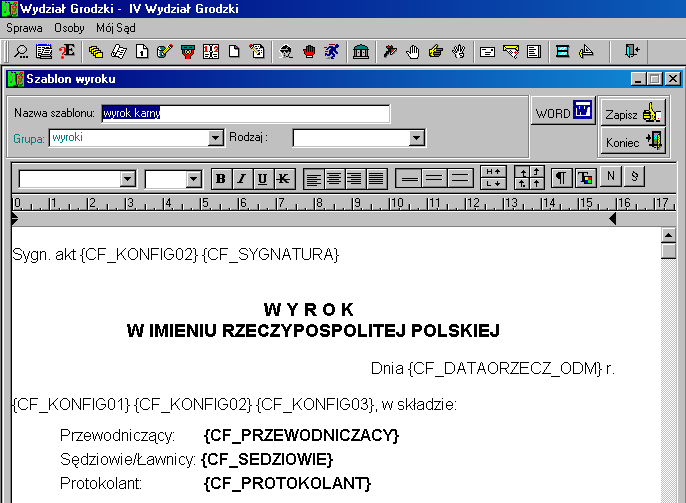Click the triangle ruler icon
Viewport: 686px width, 503px height.
(586, 52)
